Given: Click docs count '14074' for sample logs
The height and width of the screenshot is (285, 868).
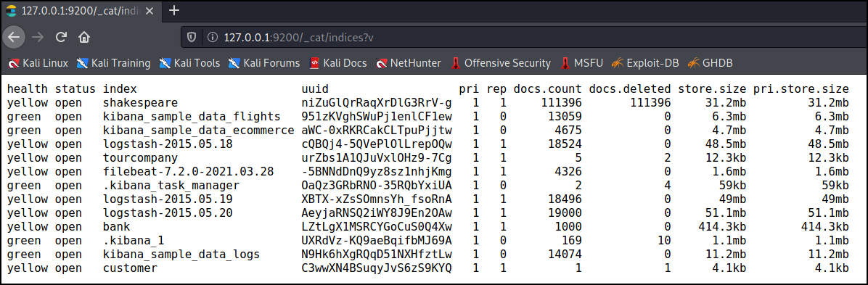Looking at the screenshot, I should (x=565, y=255).
